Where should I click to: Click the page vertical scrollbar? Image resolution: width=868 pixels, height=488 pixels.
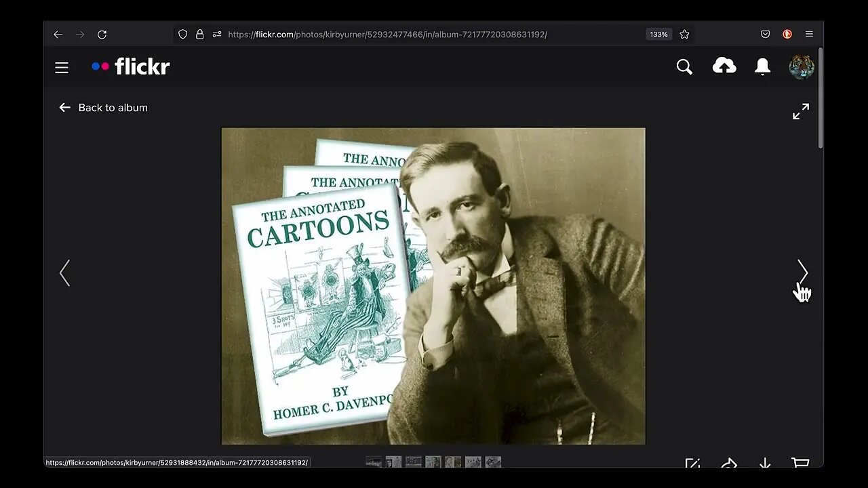[x=821, y=98]
